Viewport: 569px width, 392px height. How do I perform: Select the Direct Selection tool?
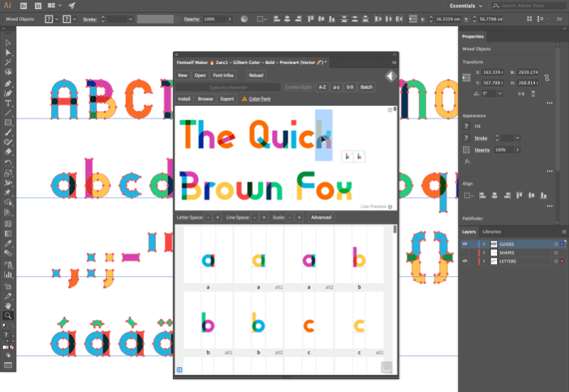pyautogui.click(x=8, y=53)
